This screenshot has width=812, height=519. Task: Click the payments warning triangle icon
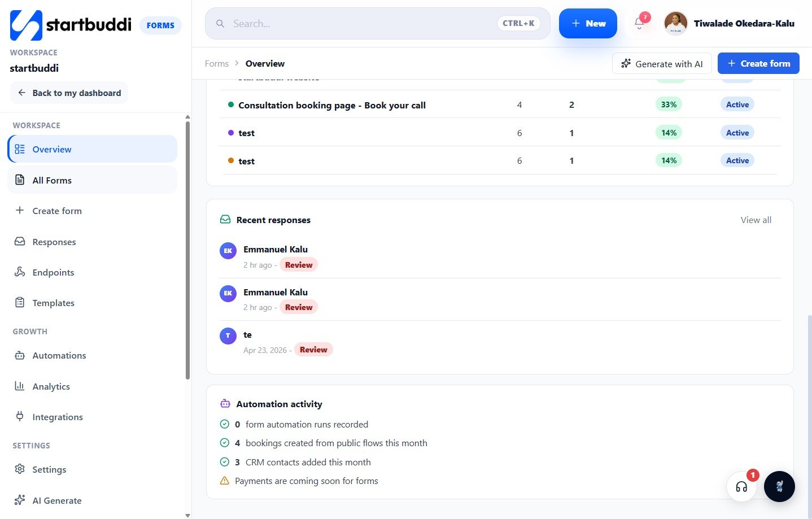coord(224,481)
